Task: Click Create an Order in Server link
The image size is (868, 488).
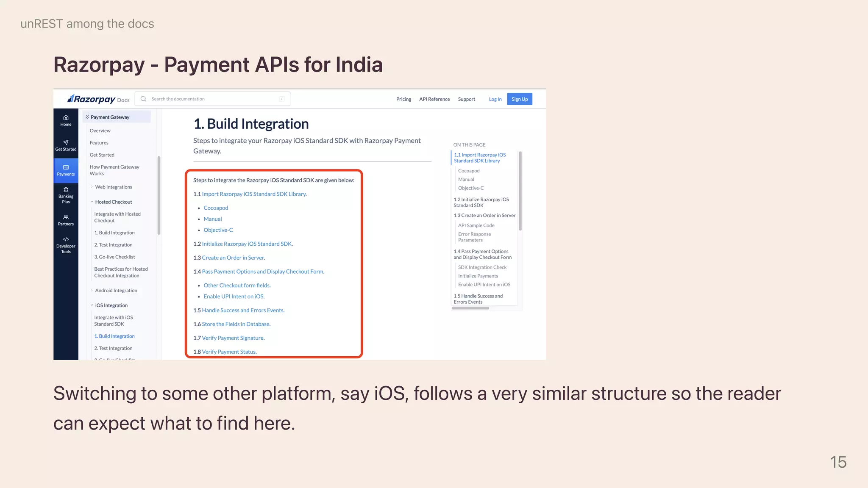Action: 233,258
